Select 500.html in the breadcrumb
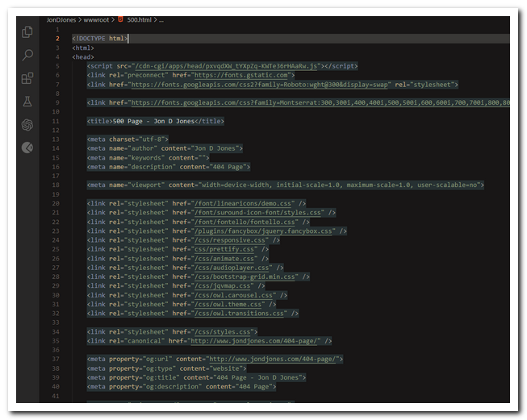527x420 pixels. click(x=139, y=20)
